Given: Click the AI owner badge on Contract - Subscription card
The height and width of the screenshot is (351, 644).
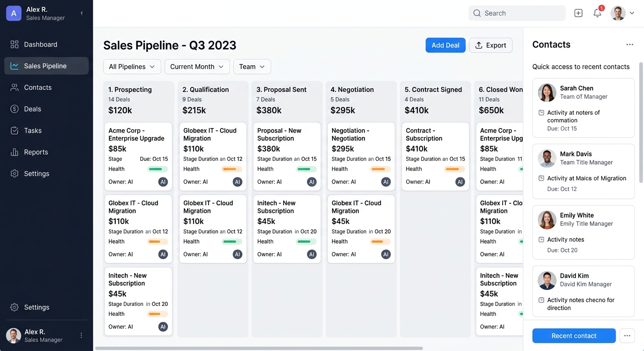Looking at the screenshot, I should click(x=460, y=182).
